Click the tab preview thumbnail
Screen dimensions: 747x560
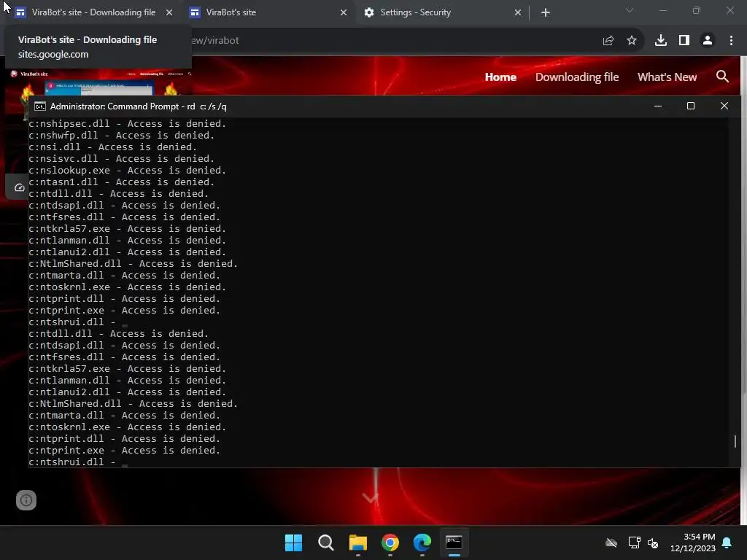click(x=99, y=82)
